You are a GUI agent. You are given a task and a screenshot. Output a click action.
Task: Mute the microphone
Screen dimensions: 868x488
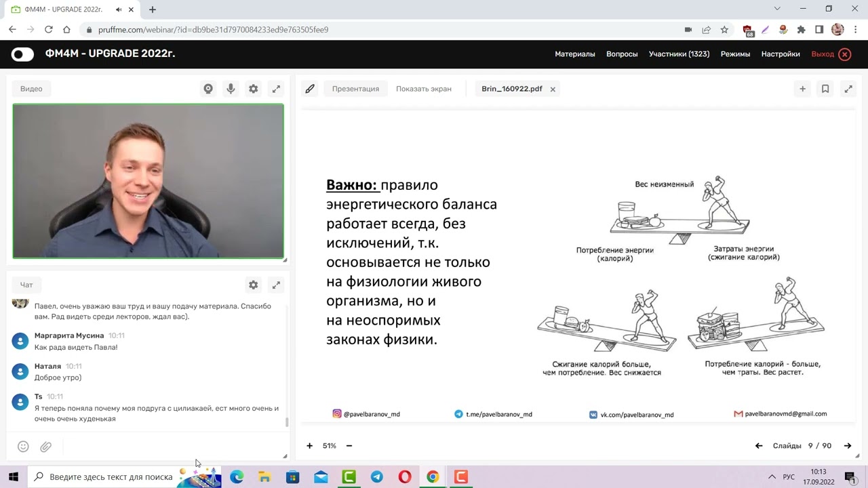coord(231,88)
